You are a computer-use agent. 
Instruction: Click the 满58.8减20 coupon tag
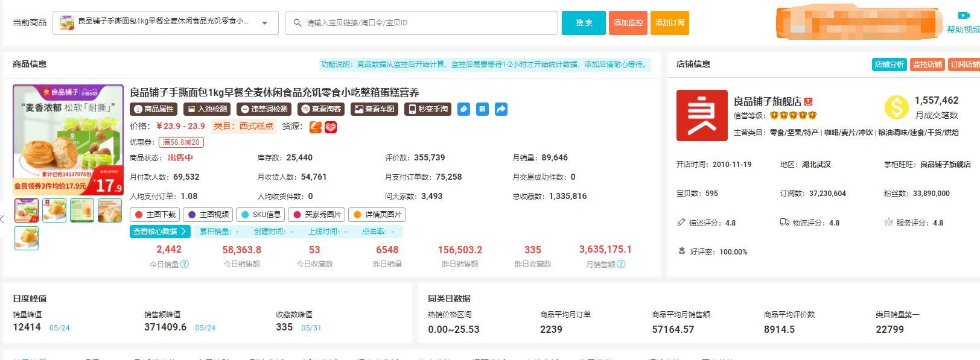[x=181, y=142]
